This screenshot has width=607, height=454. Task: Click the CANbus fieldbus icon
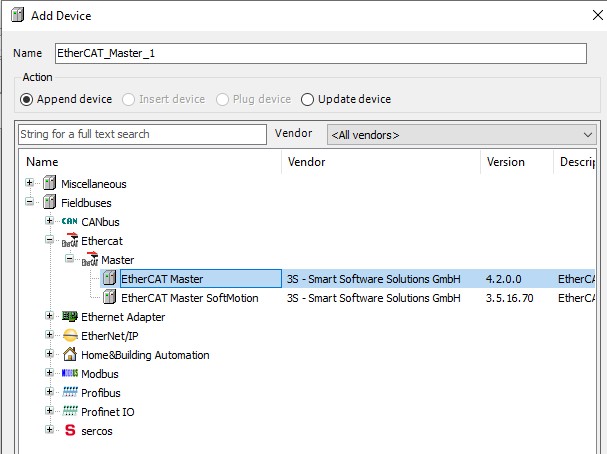69,222
